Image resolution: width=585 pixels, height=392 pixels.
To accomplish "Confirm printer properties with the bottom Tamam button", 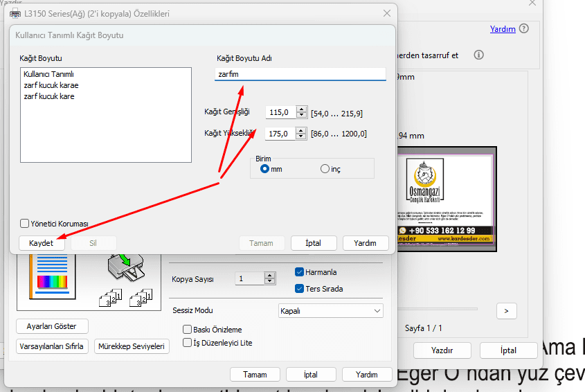I will (x=255, y=375).
